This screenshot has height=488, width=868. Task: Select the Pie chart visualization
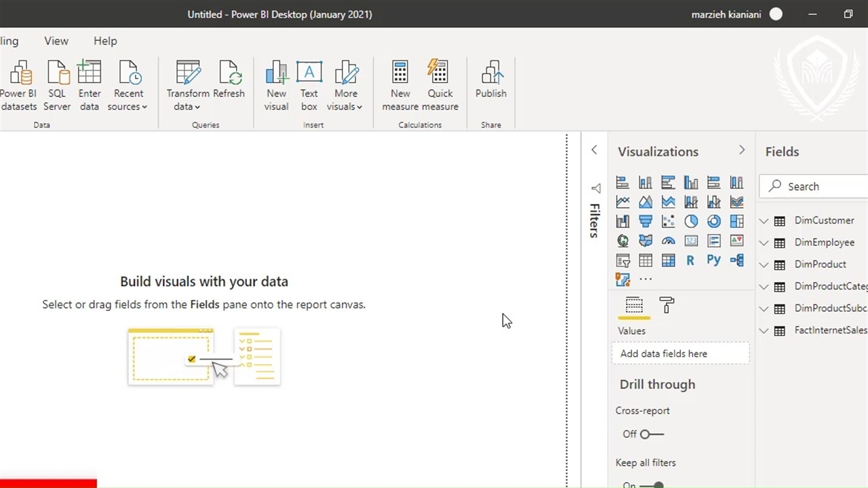[691, 221]
